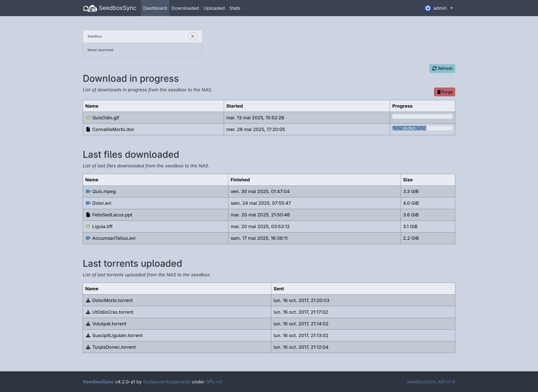The image size is (538, 392).
Task: Click the AccumsanTellus.avi file name
Action: pos(114,238)
